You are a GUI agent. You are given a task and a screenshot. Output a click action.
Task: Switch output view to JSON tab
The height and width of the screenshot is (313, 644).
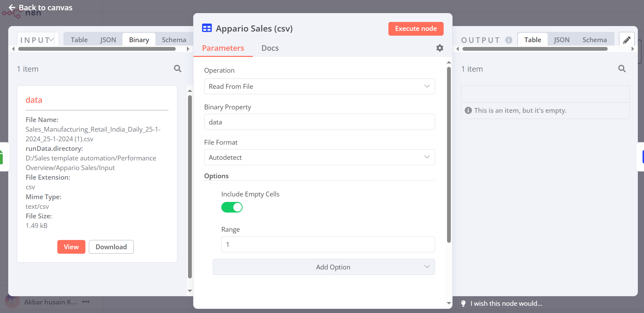(562, 40)
